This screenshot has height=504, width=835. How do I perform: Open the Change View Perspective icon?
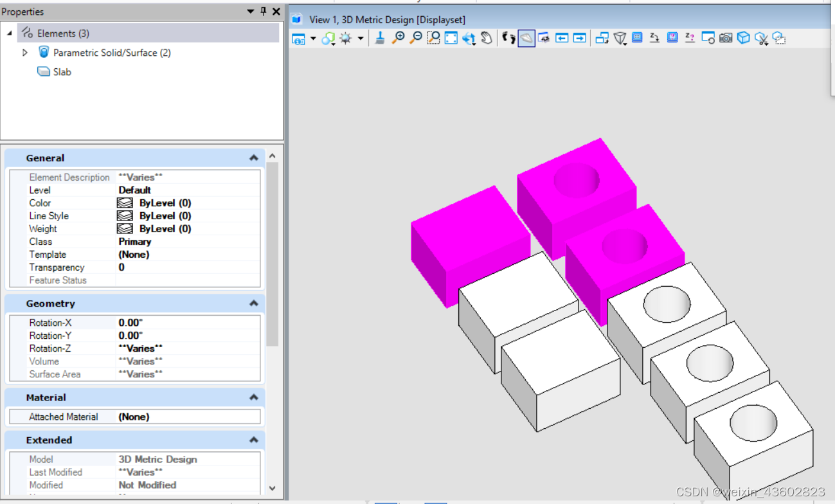pos(620,39)
